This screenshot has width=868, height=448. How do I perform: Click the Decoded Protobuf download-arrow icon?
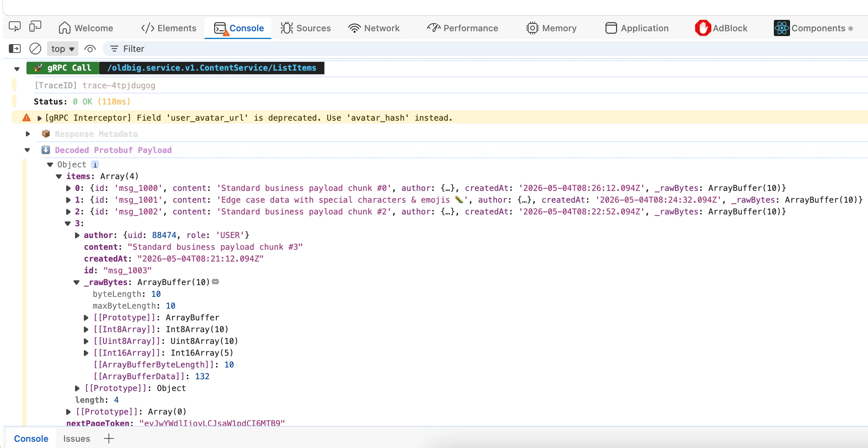click(46, 150)
